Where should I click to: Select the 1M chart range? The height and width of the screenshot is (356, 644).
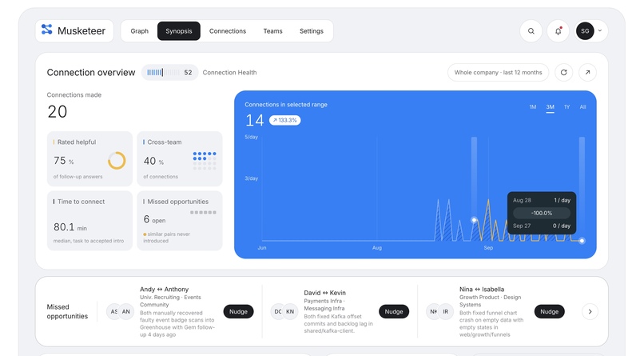pyautogui.click(x=533, y=107)
